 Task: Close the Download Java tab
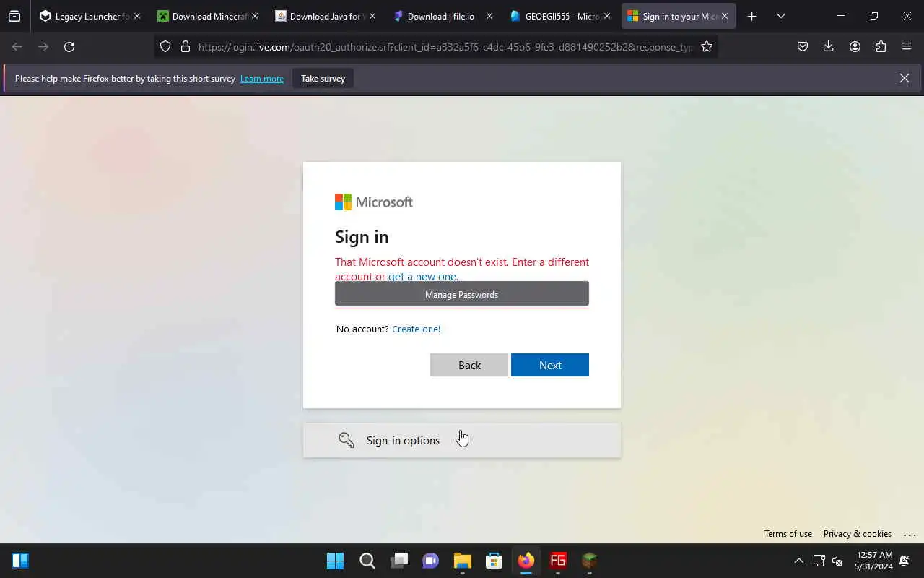click(x=372, y=16)
